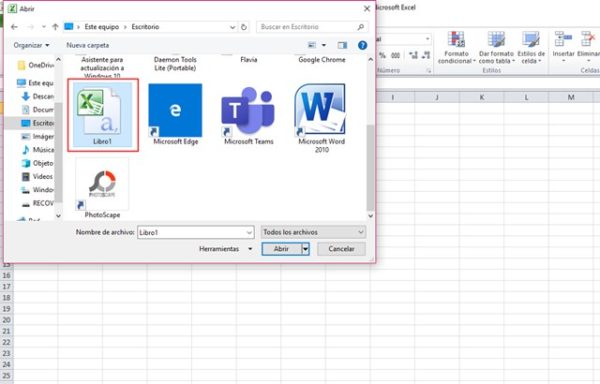Go back with the back arrow
600x384 pixels.
[15, 27]
